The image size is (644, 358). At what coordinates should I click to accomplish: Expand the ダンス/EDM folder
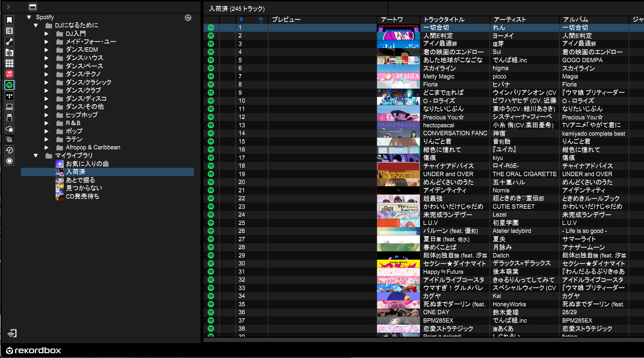(x=46, y=50)
